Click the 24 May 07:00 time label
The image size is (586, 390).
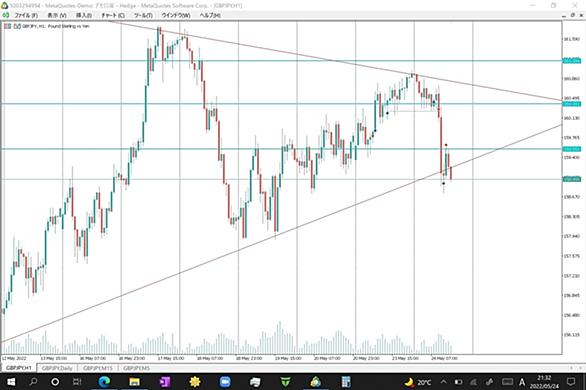point(444,358)
